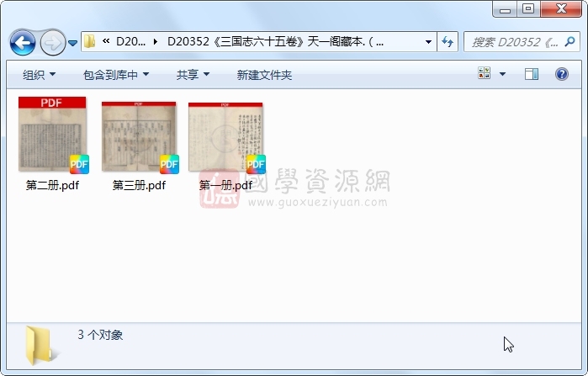Click the 第三册.pdf file name
This screenshot has height=376, width=588.
tap(139, 185)
